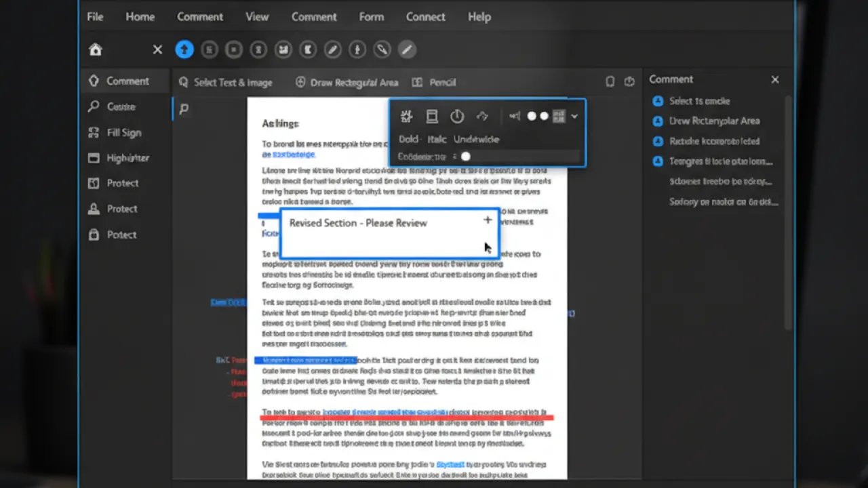Choose Draw Rectangular Area tool in the toolbar
The width and height of the screenshot is (868, 488).
[347, 82]
